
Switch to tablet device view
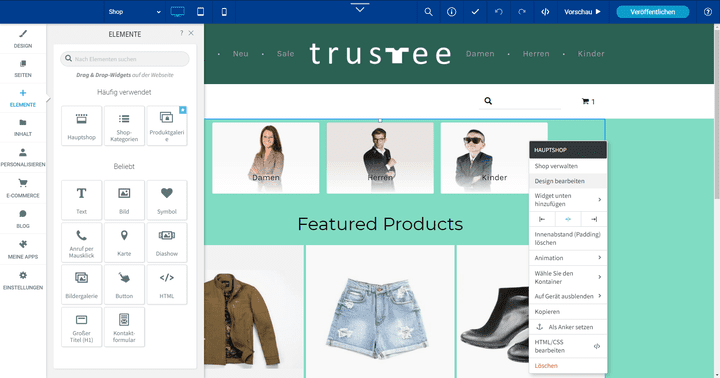[x=201, y=12]
